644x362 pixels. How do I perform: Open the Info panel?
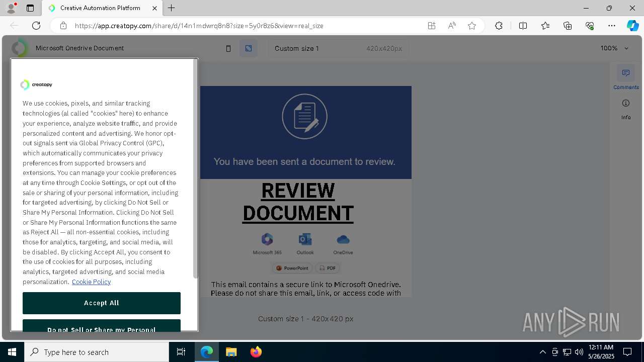(626, 109)
